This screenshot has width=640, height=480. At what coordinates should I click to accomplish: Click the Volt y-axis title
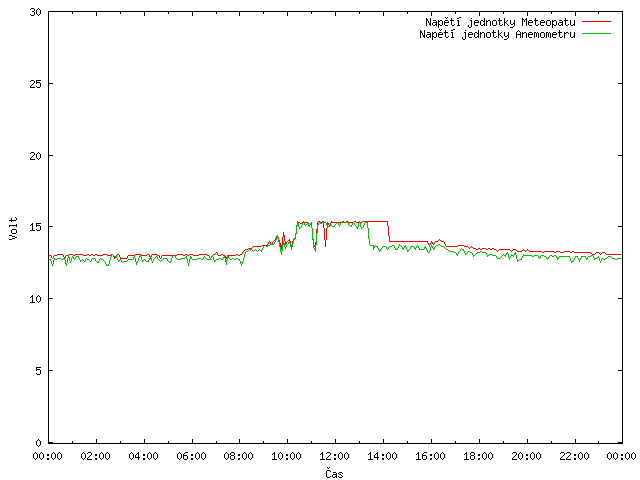tap(13, 228)
